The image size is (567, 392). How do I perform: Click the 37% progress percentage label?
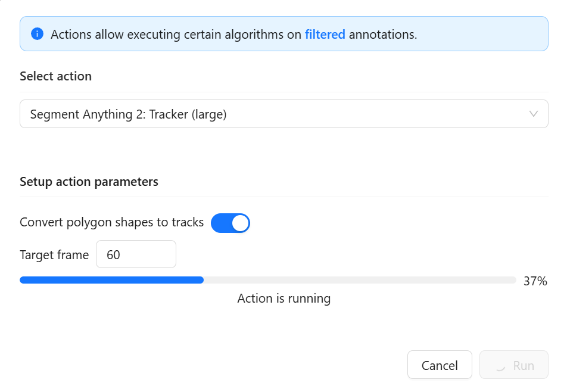click(535, 281)
